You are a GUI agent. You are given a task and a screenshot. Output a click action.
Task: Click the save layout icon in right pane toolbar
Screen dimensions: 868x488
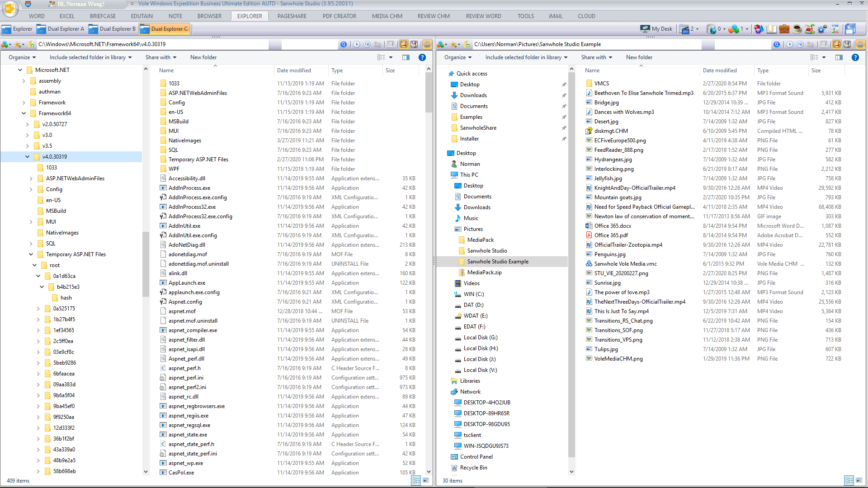pos(847,44)
